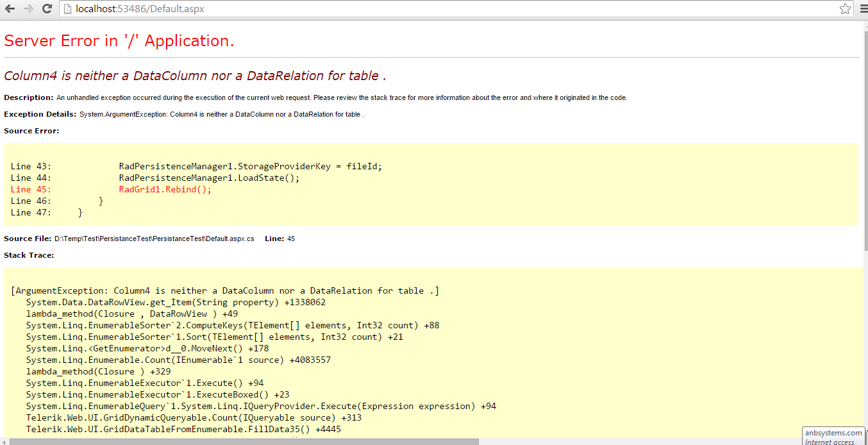
Task: Bookmark this page with the star icon
Action: pos(846,9)
